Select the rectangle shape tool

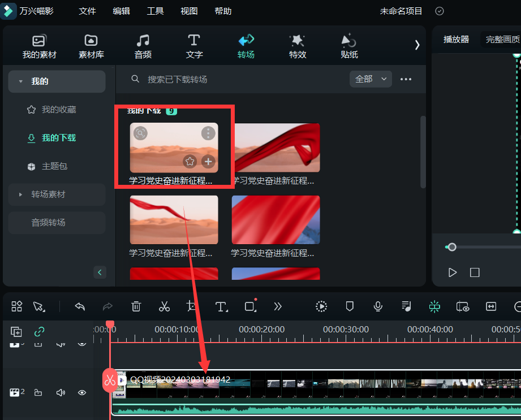point(251,306)
